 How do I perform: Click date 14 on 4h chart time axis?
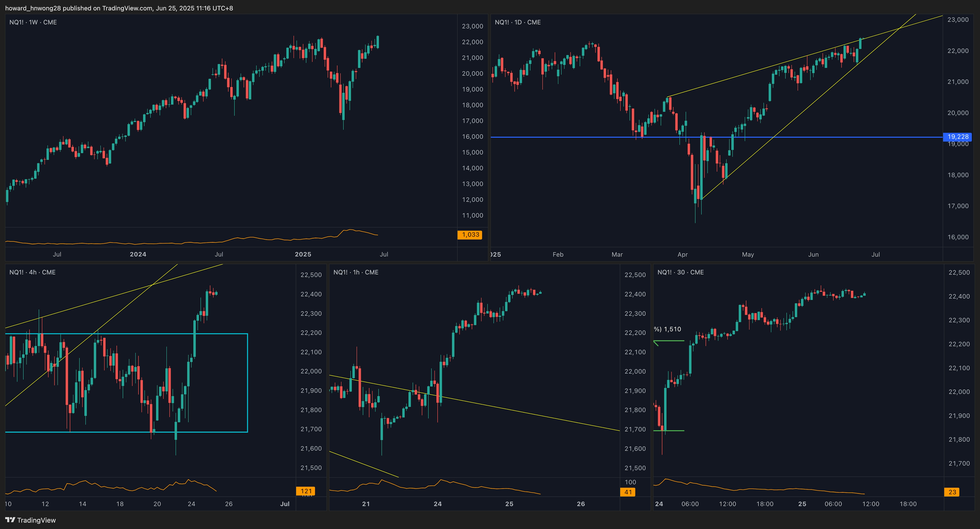[82, 504]
